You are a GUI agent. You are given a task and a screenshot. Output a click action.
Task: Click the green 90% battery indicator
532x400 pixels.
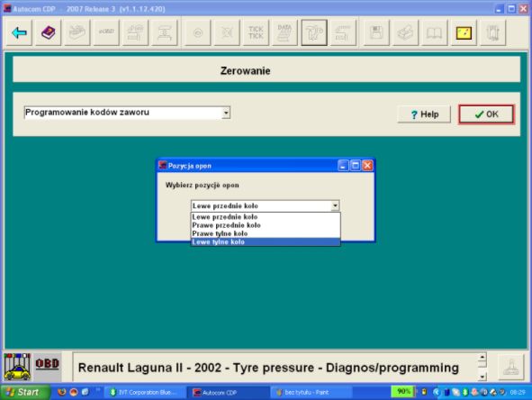pyautogui.click(x=402, y=392)
